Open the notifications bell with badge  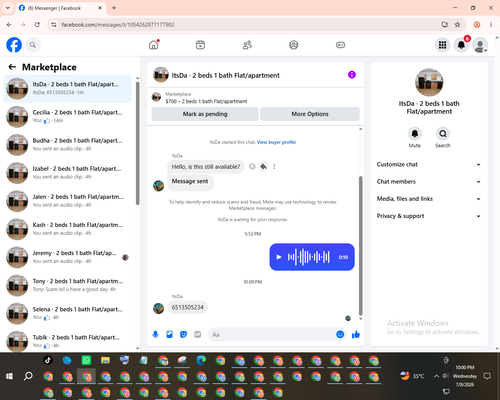pos(462,45)
